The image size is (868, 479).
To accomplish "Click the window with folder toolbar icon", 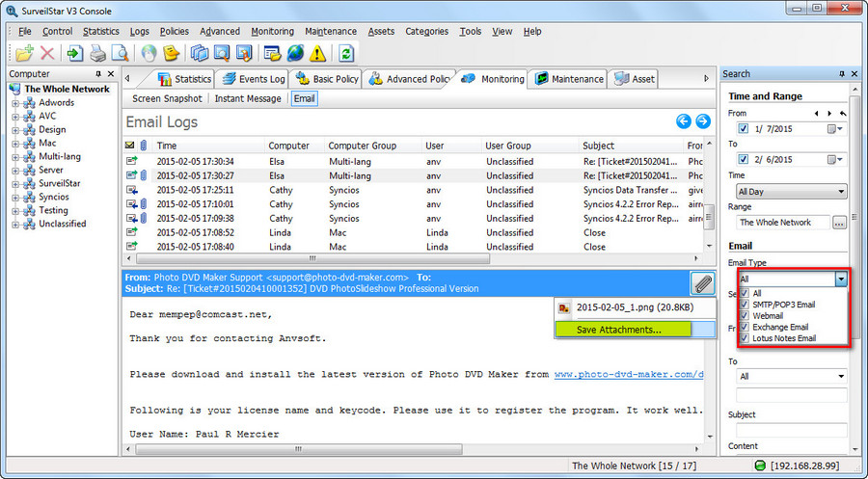I will point(272,53).
